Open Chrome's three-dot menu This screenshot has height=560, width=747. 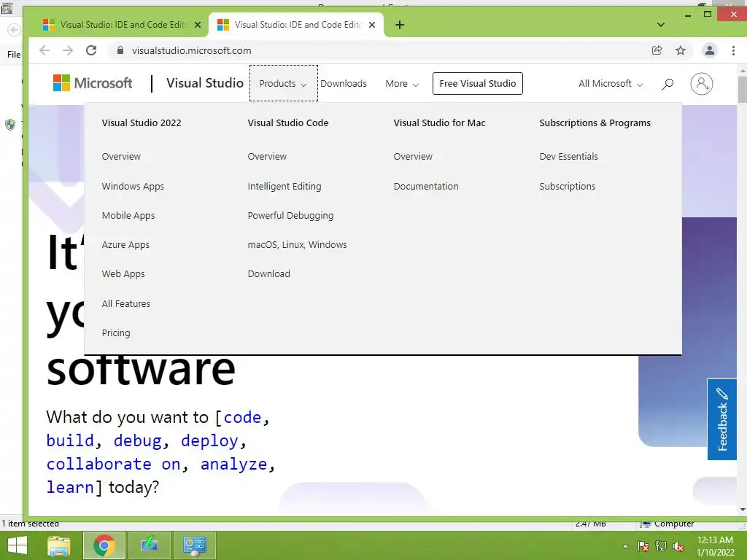pyautogui.click(x=733, y=50)
